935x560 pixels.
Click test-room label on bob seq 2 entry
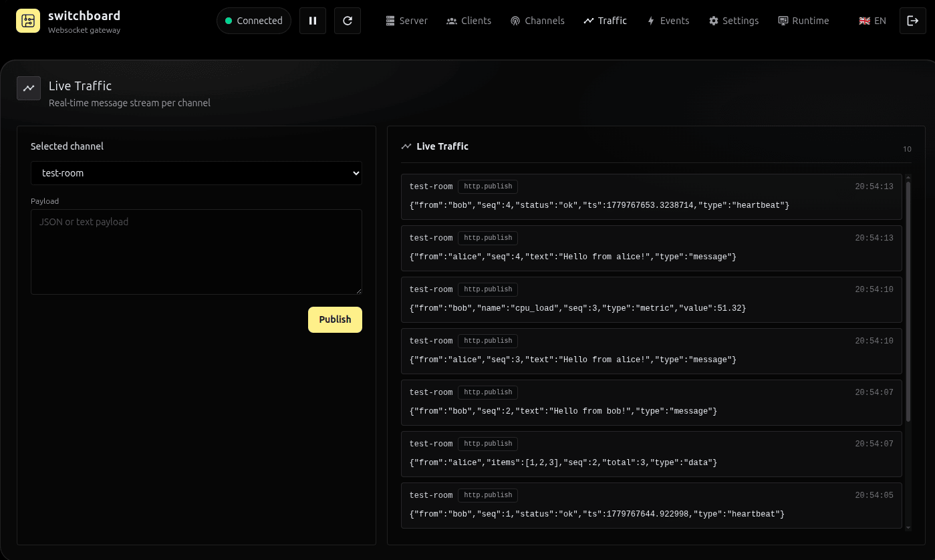(x=431, y=392)
